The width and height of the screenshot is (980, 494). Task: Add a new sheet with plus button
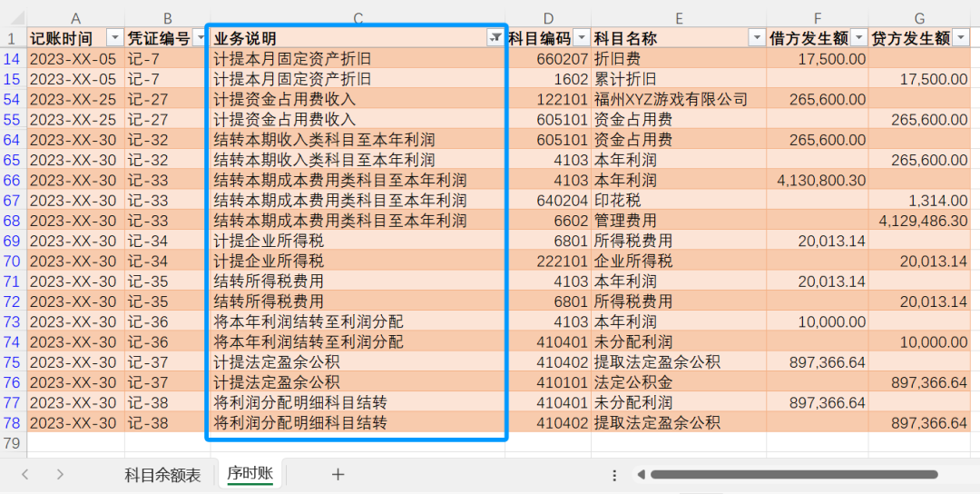pyautogui.click(x=338, y=475)
